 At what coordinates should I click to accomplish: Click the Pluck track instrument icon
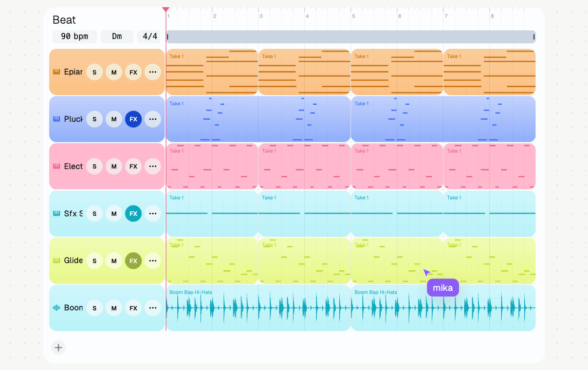click(x=57, y=119)
